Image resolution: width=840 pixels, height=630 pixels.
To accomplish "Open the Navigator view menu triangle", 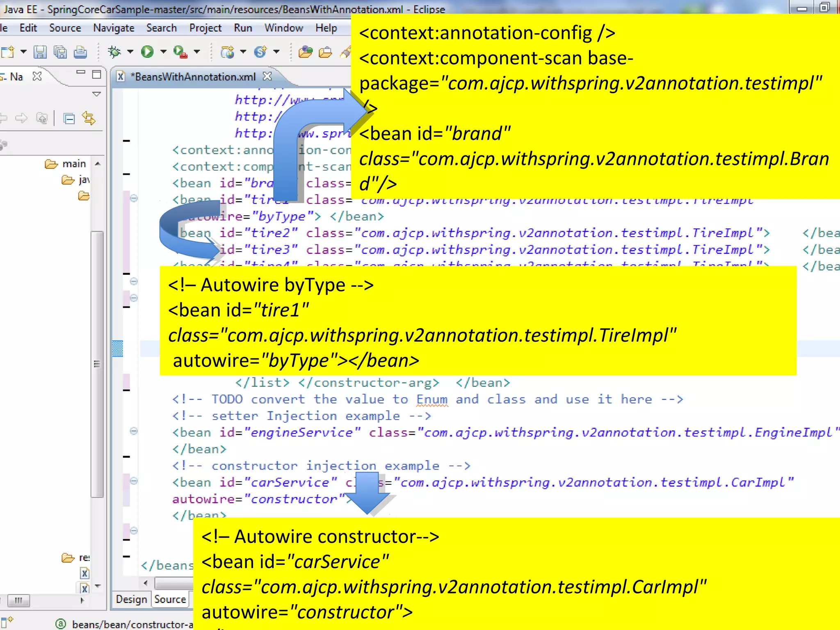I will 97,94.
